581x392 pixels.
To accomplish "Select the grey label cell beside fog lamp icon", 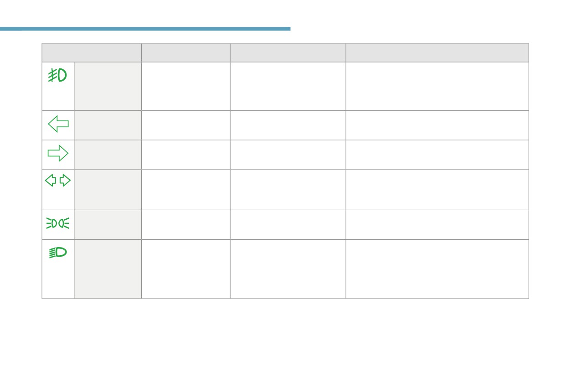I will coord(108,86).
